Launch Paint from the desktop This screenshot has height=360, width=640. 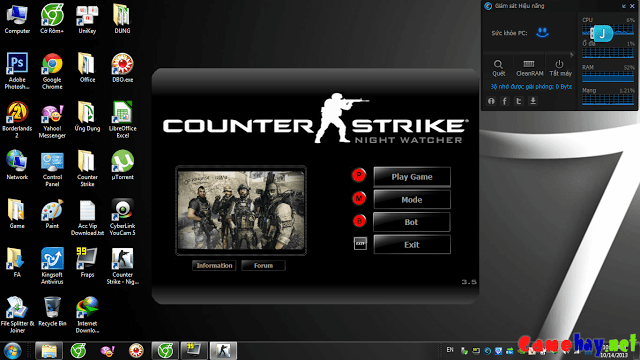coord(52,213)
